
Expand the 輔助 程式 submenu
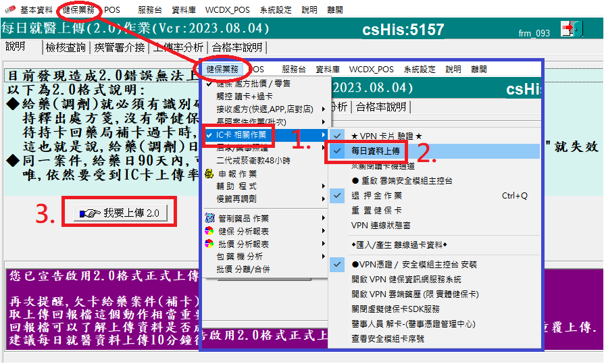[324, 186]
